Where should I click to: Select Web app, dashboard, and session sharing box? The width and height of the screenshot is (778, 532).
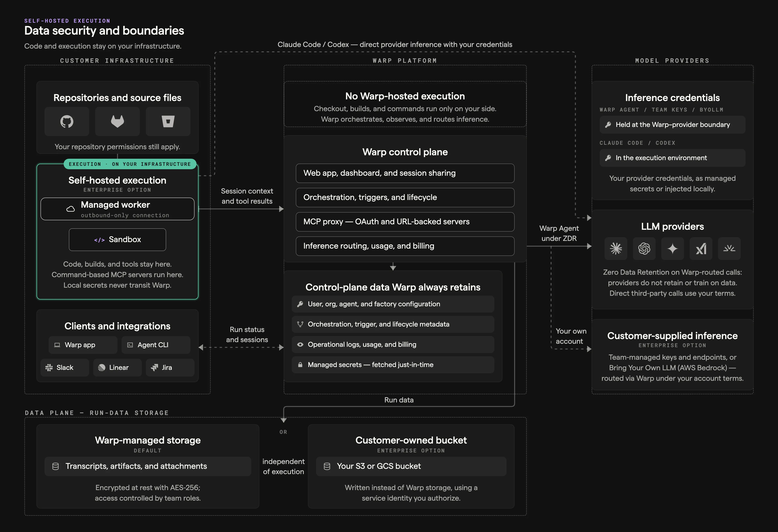pos(405,173)
